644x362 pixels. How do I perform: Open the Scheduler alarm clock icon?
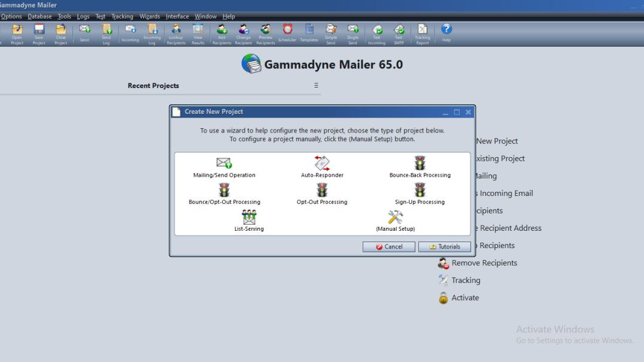coord(287,33)
